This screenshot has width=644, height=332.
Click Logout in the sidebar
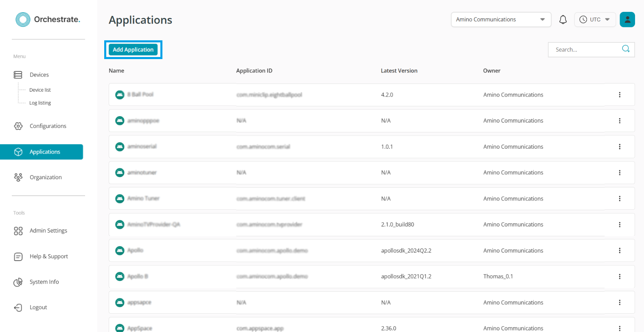38,308
